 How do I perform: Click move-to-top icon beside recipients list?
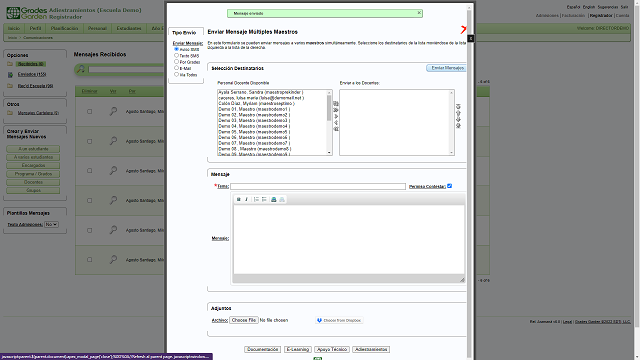[x=458, y=107]
